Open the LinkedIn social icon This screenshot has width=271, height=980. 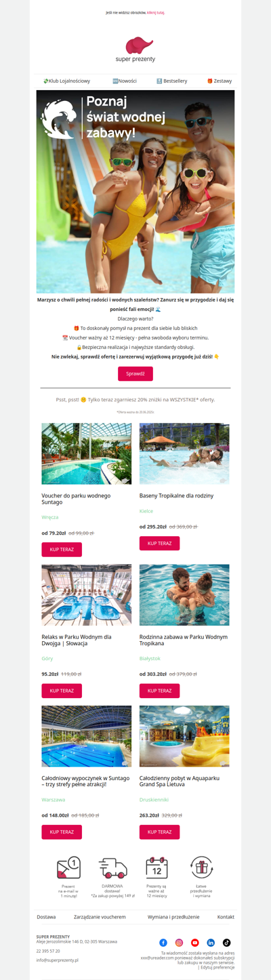click(211, 943)
